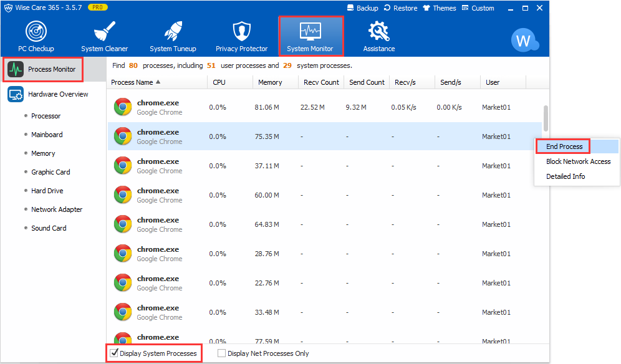The image size is (621, 364).
Task: Open System Tuneup rocket icon
Action: pos(173,31)
